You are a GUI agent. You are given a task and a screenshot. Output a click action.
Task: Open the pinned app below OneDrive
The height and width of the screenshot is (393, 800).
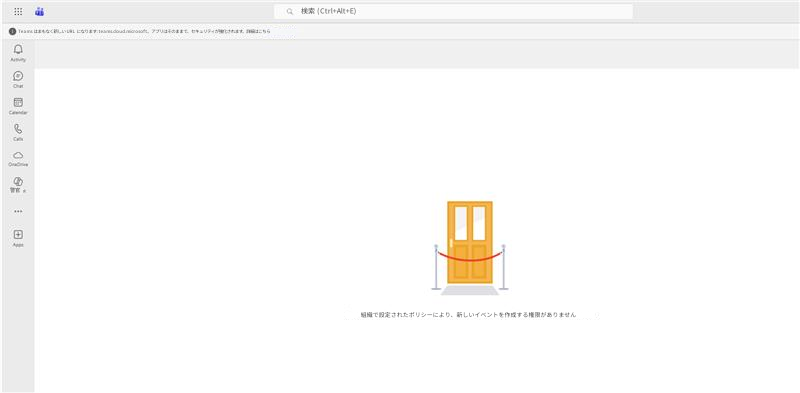point(18,185)
